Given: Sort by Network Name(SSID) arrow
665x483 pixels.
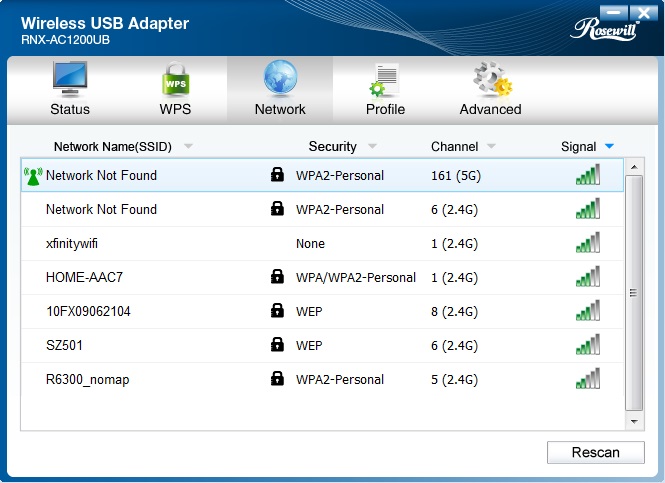Looking at the screenshot, I should coord(188,146).
